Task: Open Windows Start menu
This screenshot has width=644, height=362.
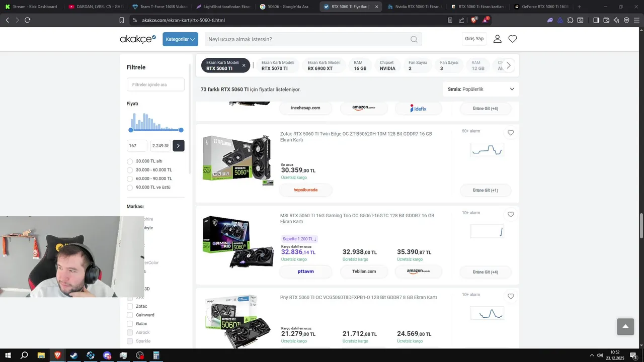Action: pyautogui.click(x=8, y=355)
